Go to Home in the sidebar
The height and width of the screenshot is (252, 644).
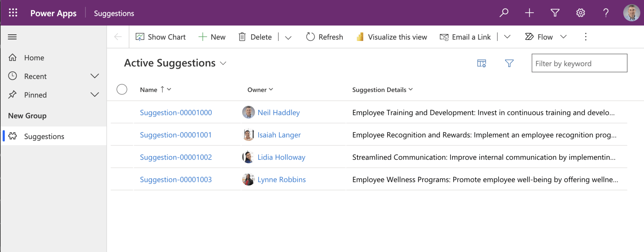[x=34, y=58]
